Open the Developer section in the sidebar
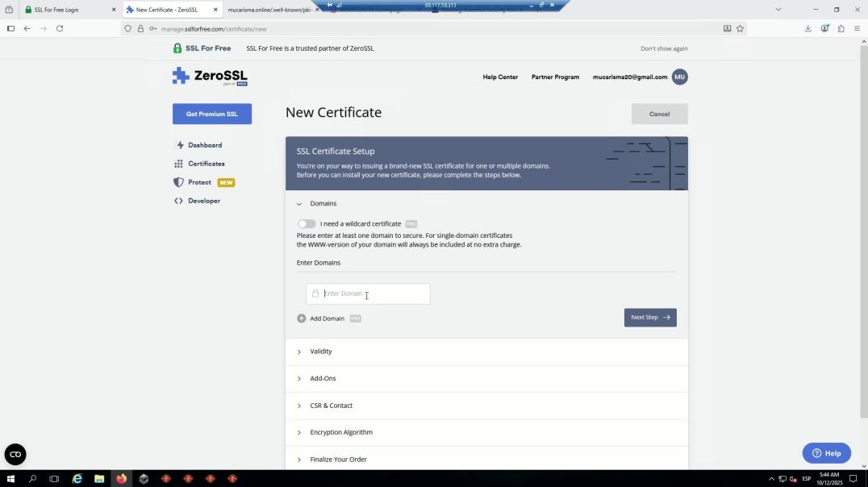The width and height of the screenshot is (868, 487). 206,201
